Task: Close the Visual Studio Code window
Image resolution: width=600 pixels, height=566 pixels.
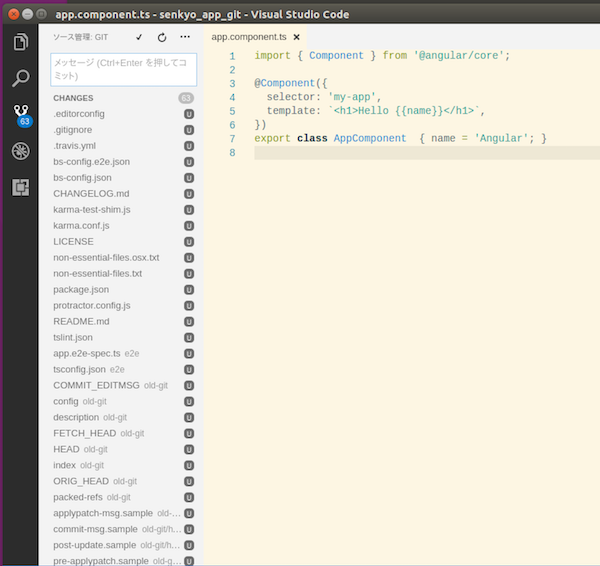Action: pos(13,14)
